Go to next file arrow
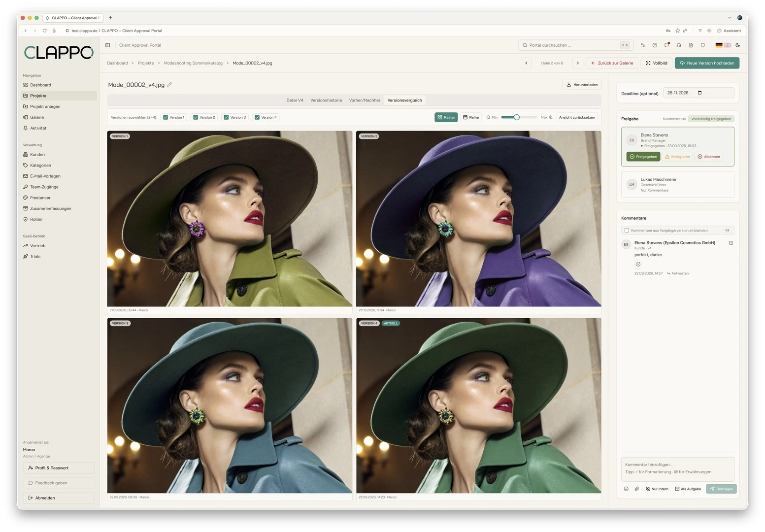The height and width of the screenshot is (532, 765). click(578, 63)
